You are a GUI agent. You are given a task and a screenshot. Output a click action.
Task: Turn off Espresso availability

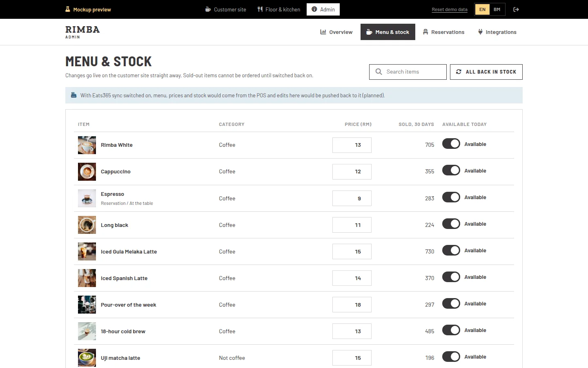pyautogui.click(x=451, y=197)
